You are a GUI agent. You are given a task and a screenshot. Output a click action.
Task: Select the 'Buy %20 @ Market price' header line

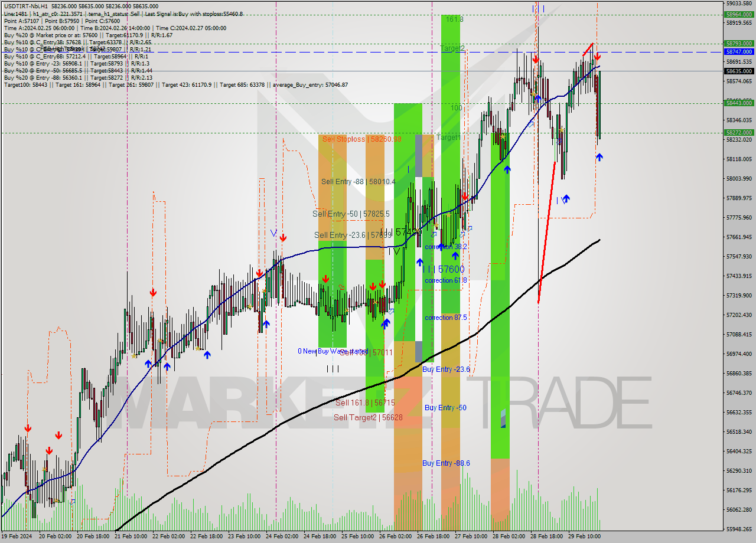[x=88, y=35]
